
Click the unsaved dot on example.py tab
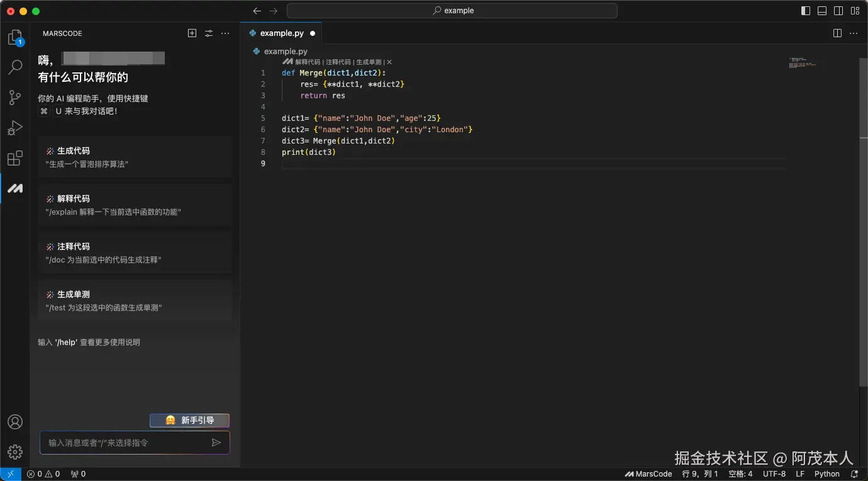(x=312, y=33)
